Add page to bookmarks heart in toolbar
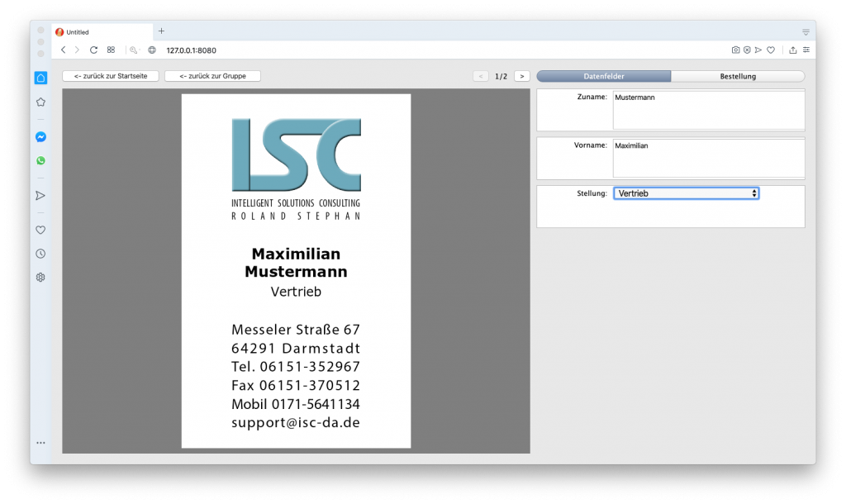This screenshot has height=504, width=846. point(771,50)
